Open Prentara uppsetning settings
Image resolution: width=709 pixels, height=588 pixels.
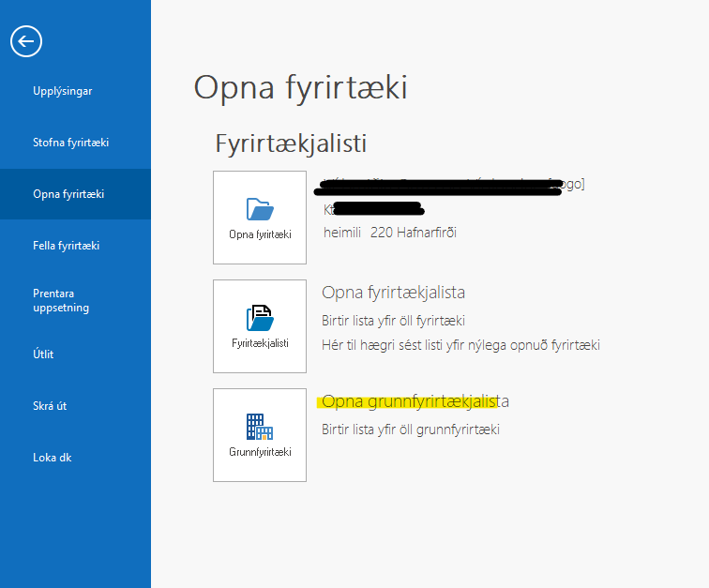64,300
